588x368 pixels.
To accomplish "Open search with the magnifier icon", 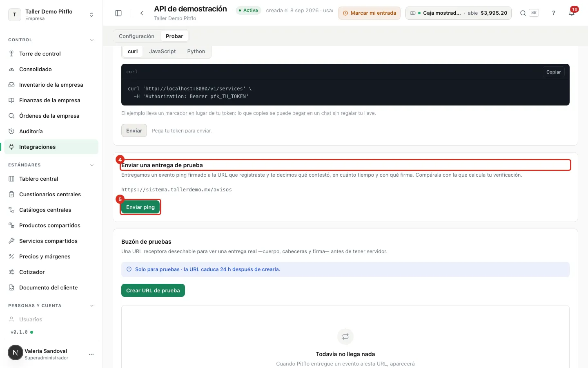I will [523, 13].
